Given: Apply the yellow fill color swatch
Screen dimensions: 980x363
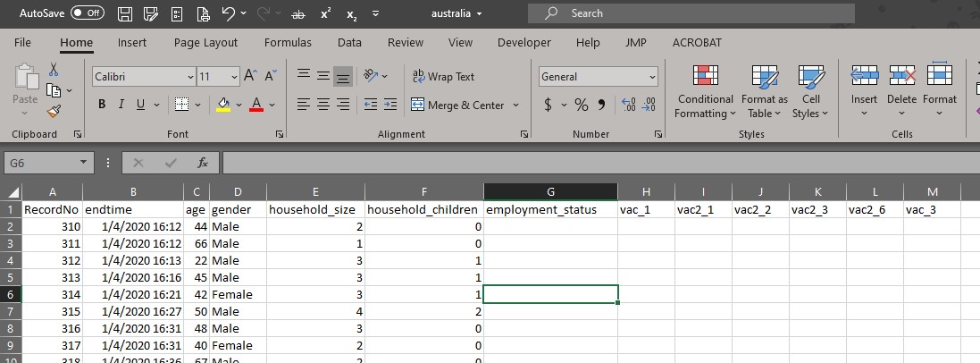Looking at the screenshot, I should tap(223, 105).
